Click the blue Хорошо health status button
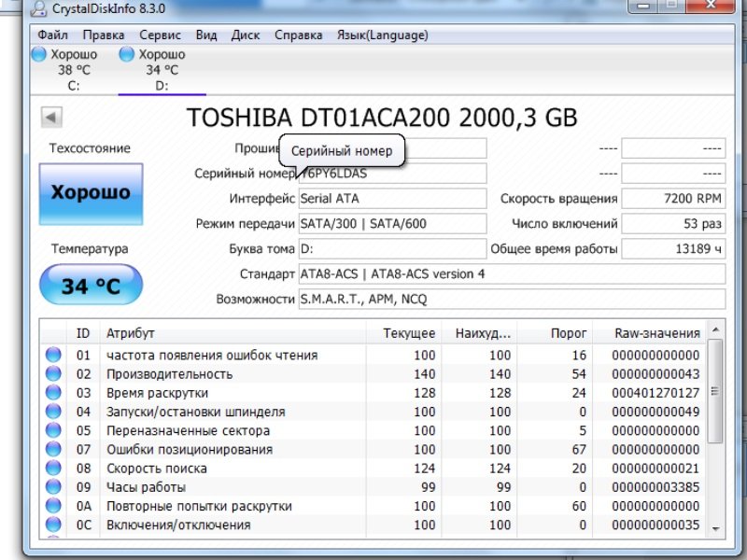 pos(91,193)
